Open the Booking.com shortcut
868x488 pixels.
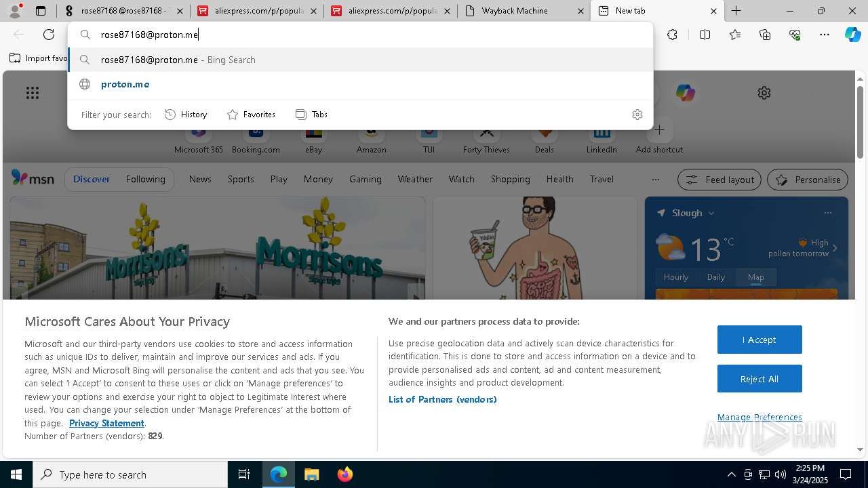pyautogui.click(x=256, y=140)
